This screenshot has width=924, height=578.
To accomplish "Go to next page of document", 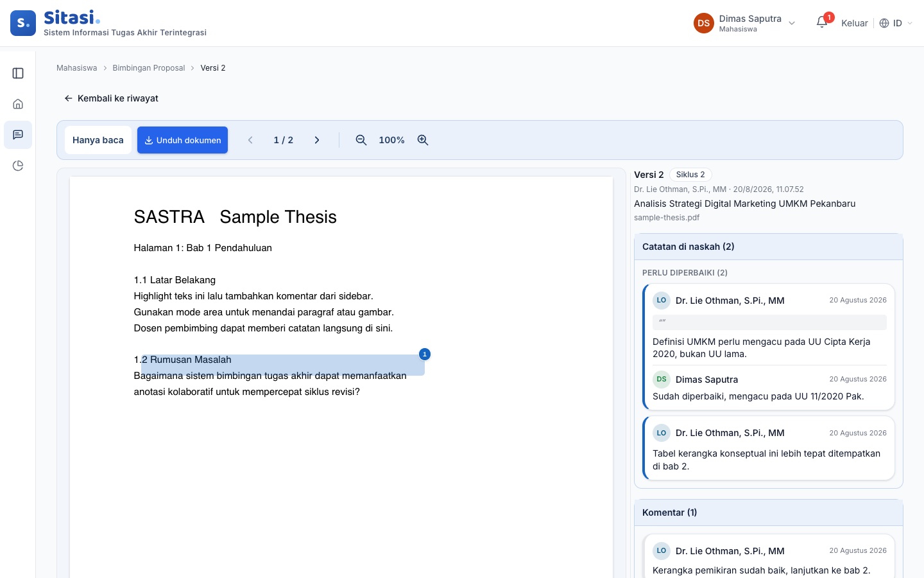I will click(x=317, y=140).
